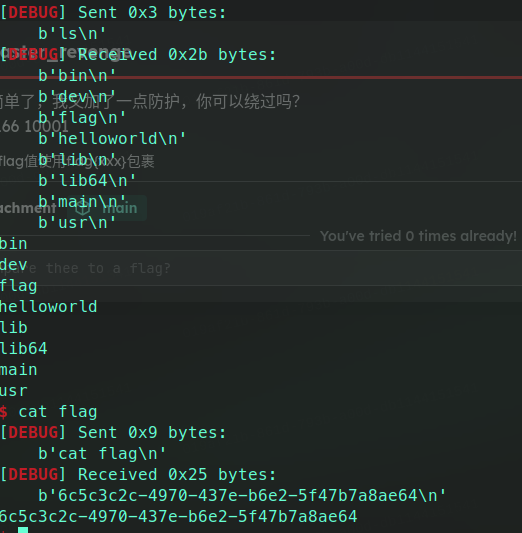Click the b'ls\n' sent bytes line
522x533 pixels.
pos(72,34)
